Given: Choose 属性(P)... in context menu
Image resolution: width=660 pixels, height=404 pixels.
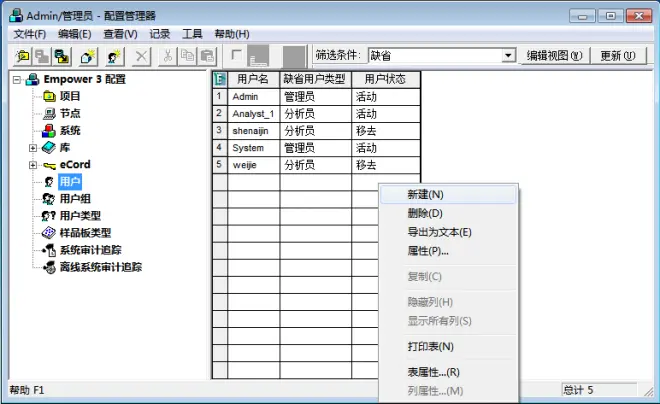Looking at the screenshot, I should click(x=448, y=251).
